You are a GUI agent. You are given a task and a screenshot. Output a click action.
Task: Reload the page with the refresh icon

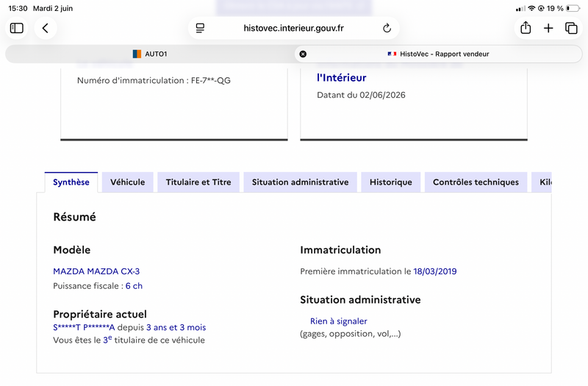click(x=387, y=28)
